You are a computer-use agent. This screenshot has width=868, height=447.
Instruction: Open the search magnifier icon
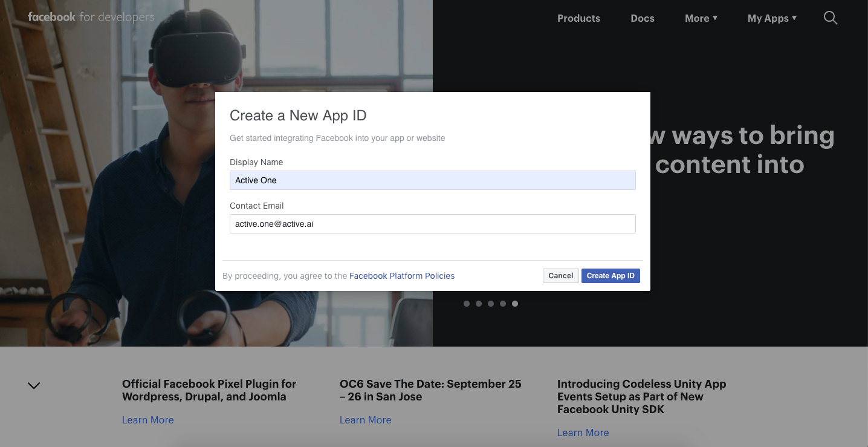[x=831, y=18]
